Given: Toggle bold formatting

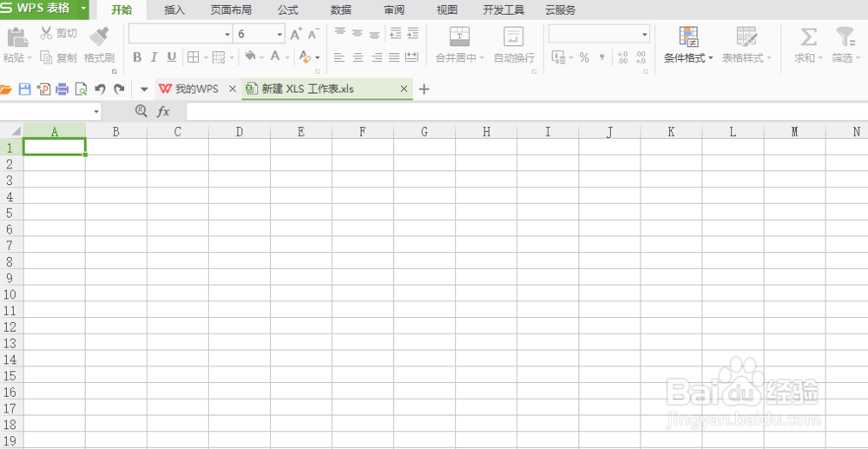Looking at the screenshot, I should 137,57.
